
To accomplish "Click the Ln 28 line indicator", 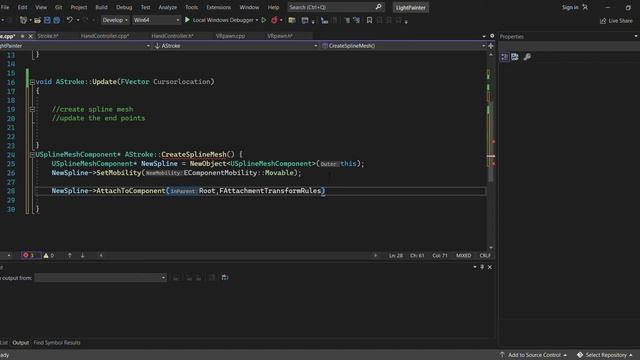I will pos(396,255).
